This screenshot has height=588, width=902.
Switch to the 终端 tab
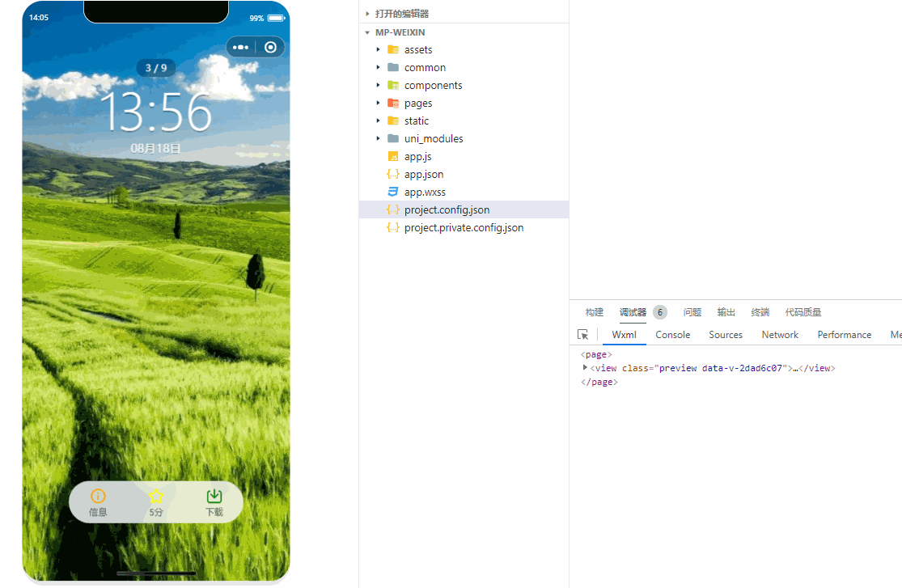pyautogui.click(x=760, y=312)
